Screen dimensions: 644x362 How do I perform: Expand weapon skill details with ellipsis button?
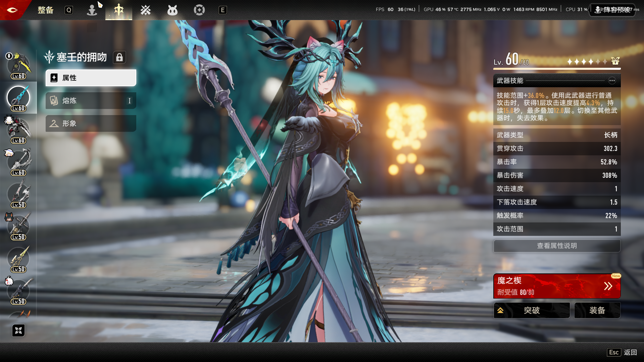[612, 81]
